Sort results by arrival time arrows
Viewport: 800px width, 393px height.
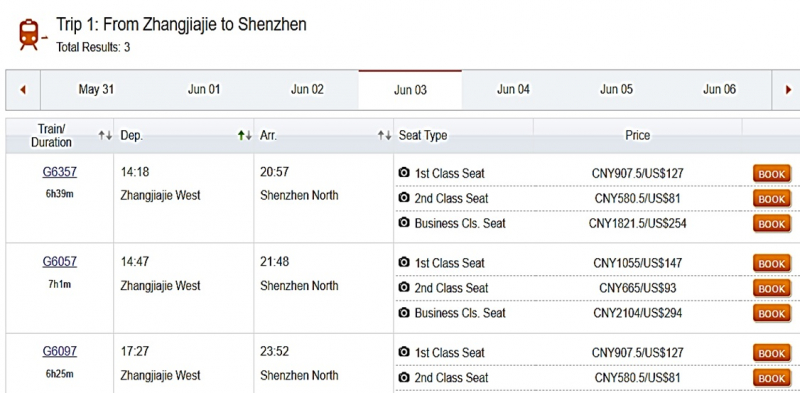tap(384, 135)
